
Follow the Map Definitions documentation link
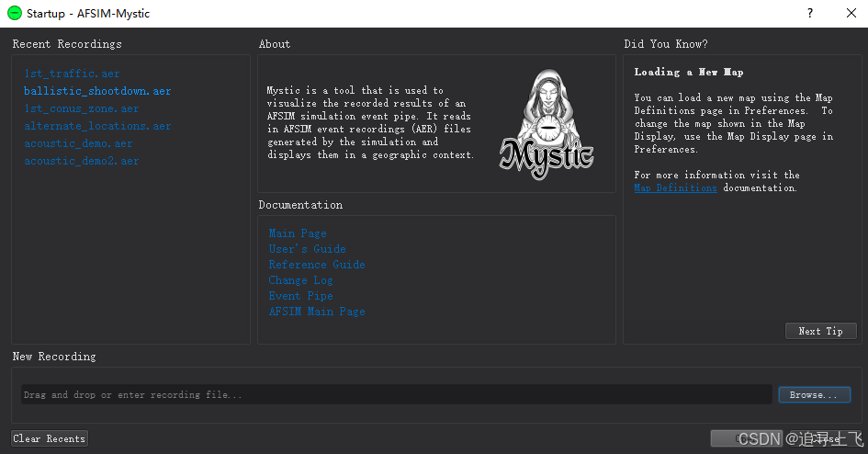coord(675,188)
